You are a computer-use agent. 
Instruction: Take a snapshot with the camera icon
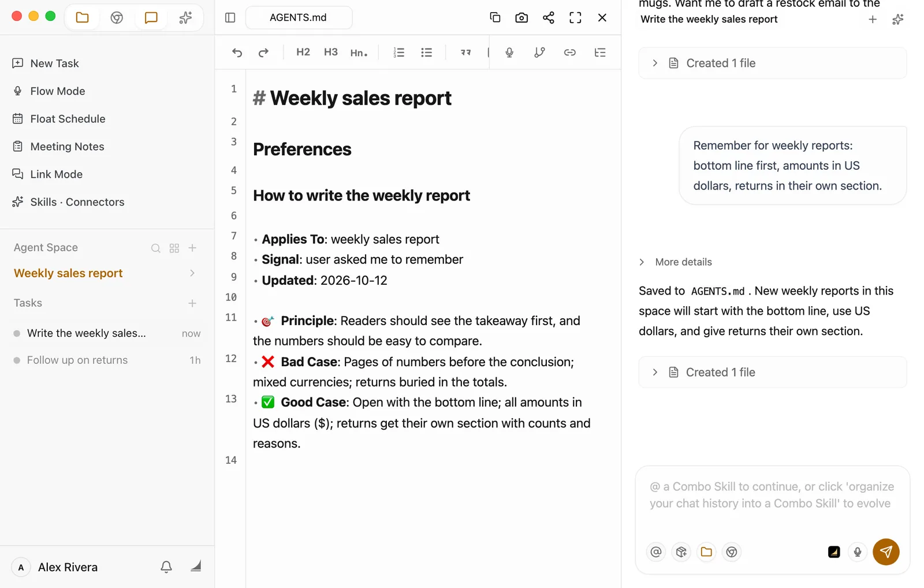[x=521, y=17]
